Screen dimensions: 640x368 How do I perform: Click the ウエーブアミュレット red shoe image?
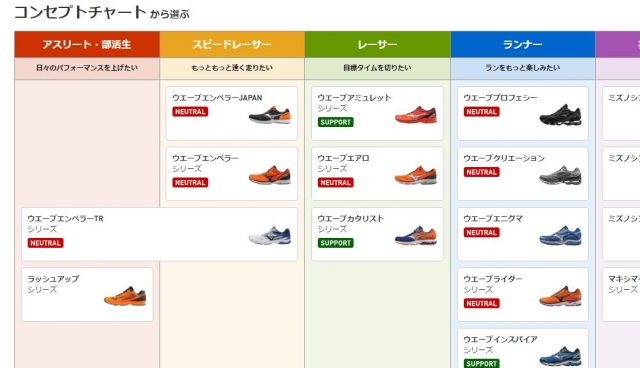(416, 115)
